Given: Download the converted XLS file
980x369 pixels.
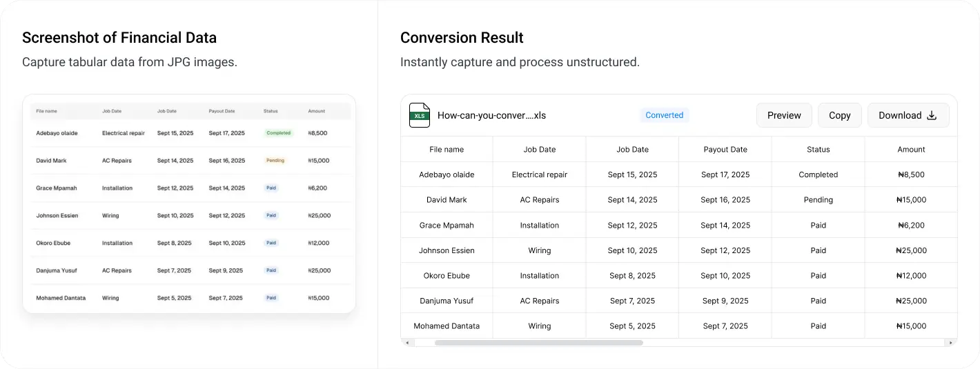Looking at the screenshot, I should [x=908, y=115].
